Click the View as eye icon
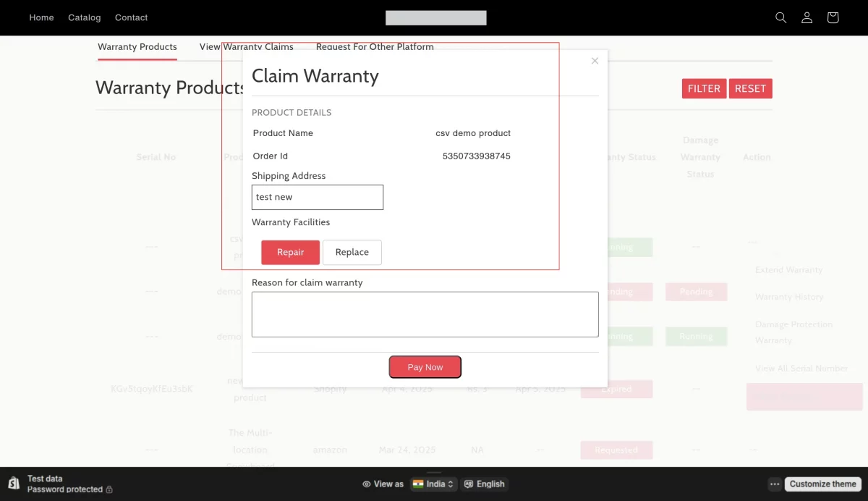The height and width of the screenshot is (501, 868). pyautogui.click(x=367, y=484)
